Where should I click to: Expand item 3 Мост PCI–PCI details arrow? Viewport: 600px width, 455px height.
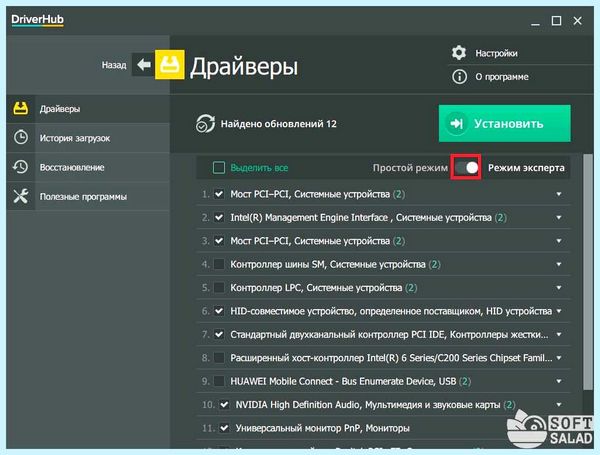coord(559,241)
